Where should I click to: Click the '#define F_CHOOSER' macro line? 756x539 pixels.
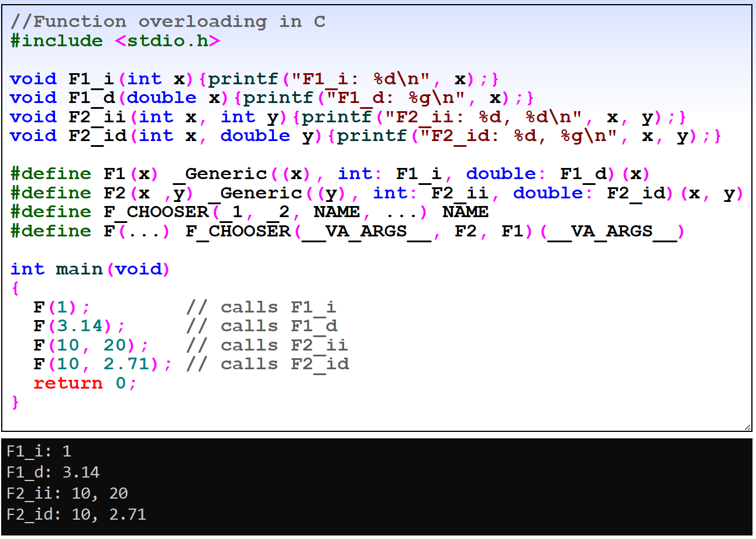(250, 212)
